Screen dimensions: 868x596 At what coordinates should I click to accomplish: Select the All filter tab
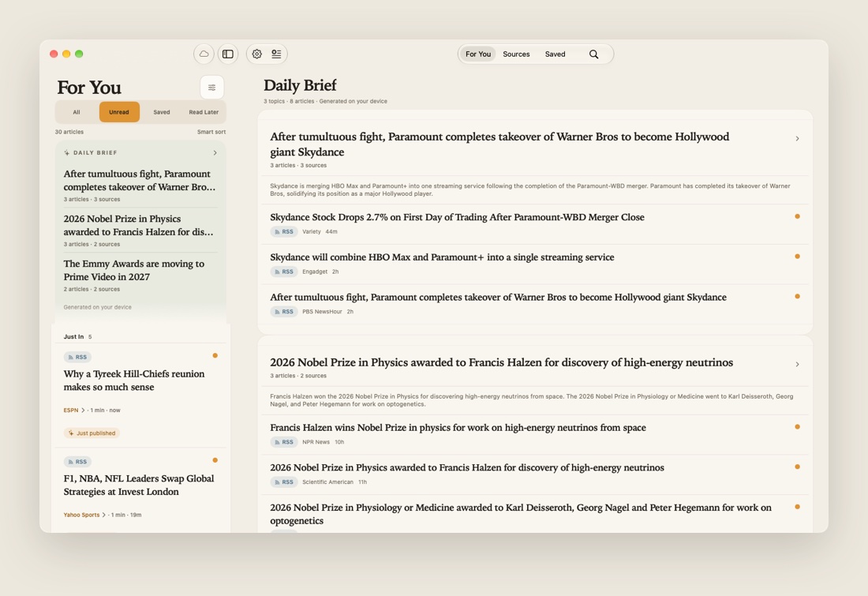77,112
